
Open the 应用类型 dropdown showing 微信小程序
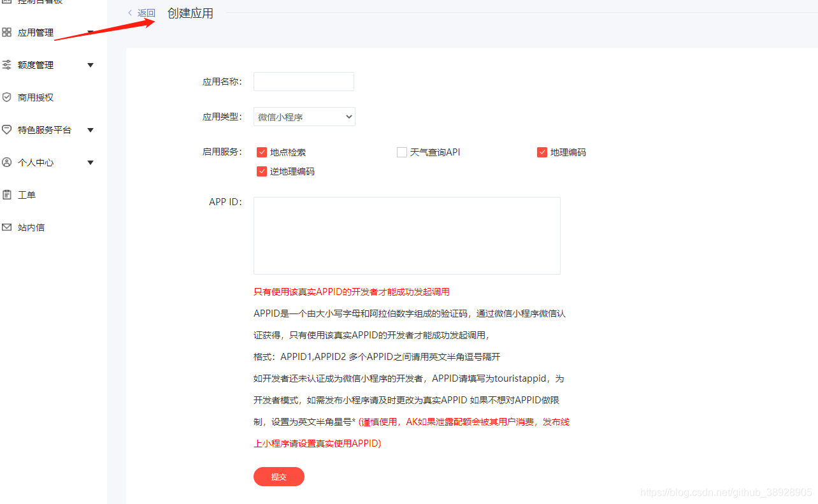coord(304,117)
